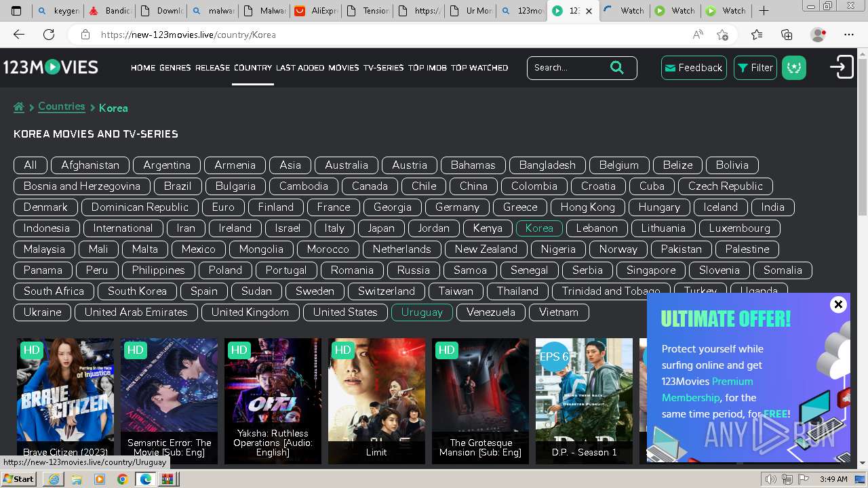Screen dimensions: 868x488
Task: Click Premium Membership link in popup
Action: pos(707,390)
